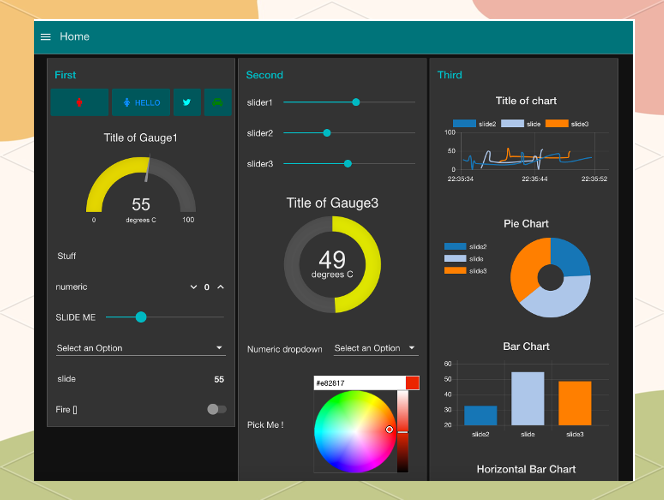
Task: Click the green car icon button
Action: pos(217,102)
